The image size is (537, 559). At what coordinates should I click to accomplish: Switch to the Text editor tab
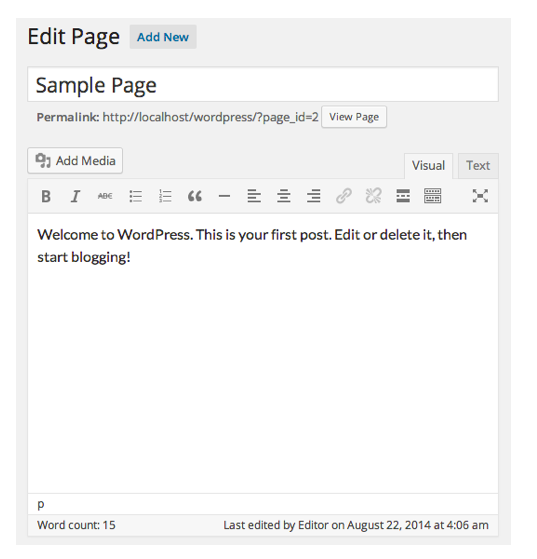(478, 165)
